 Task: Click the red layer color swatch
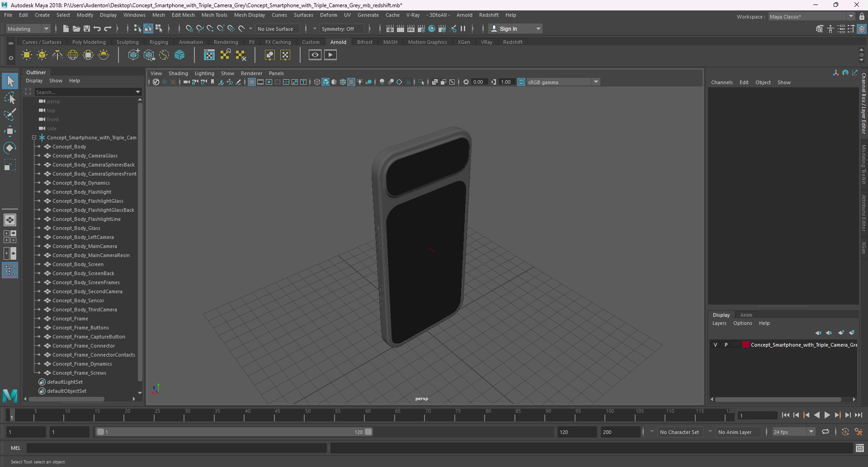click(x=745, y=345)
